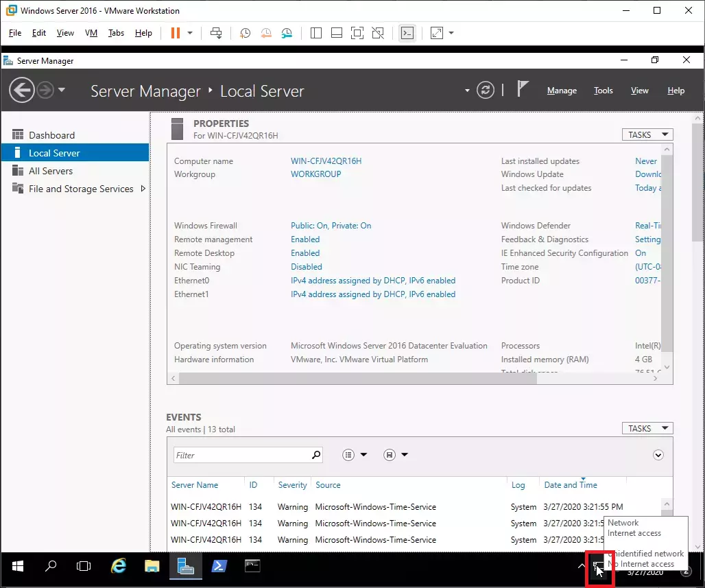Show hidden system tray icons
The image size is (705, 588).
coord(580,566)
